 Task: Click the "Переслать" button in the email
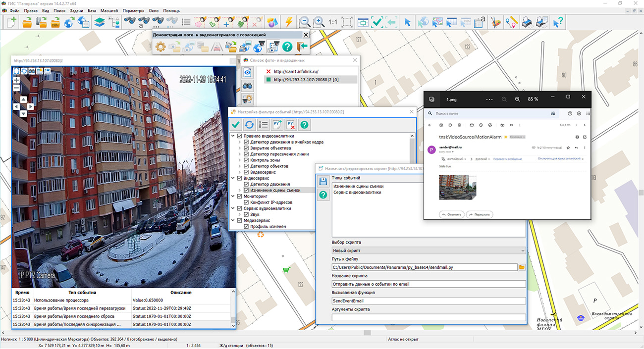click(x=479, y=214)
